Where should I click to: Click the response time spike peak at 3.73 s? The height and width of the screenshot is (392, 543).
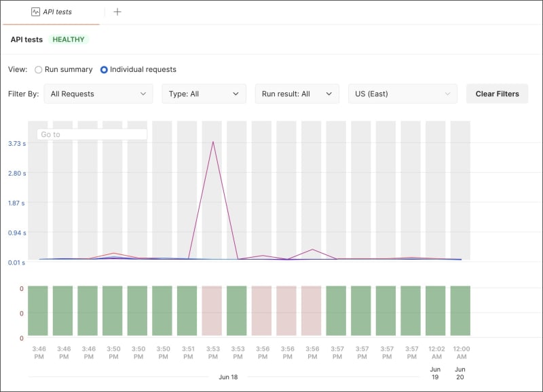click(213, 142)
